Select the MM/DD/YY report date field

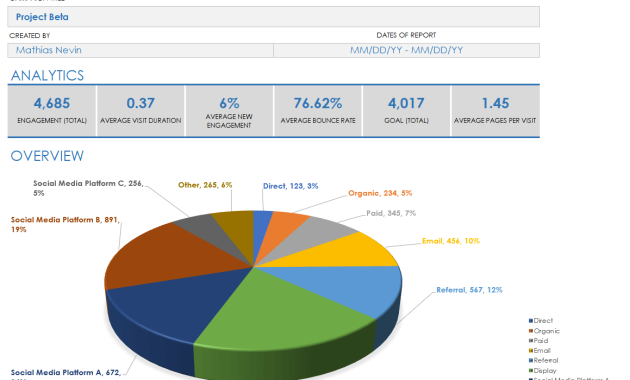coord(406,50)
